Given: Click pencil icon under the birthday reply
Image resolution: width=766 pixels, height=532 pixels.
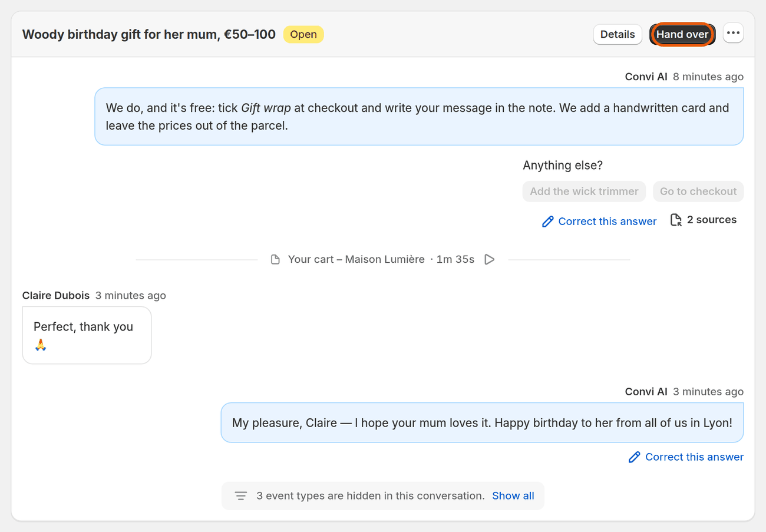Looking at the screenshot, I should pos(635,457).
